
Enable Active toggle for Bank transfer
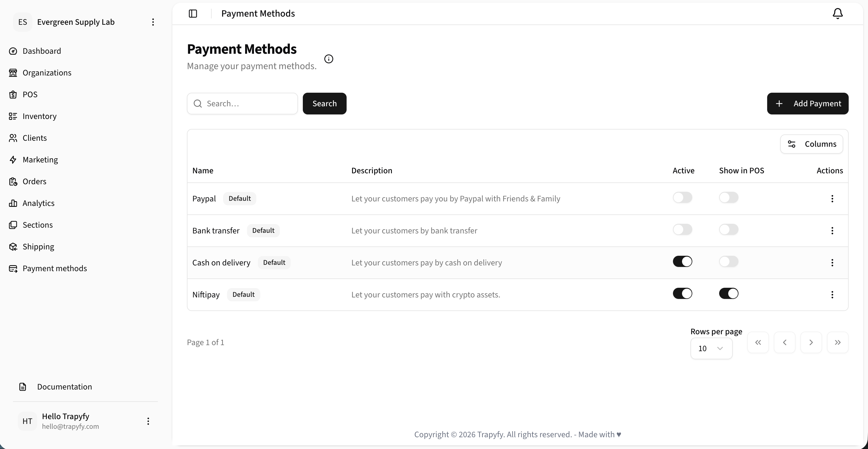click(682, 229)
